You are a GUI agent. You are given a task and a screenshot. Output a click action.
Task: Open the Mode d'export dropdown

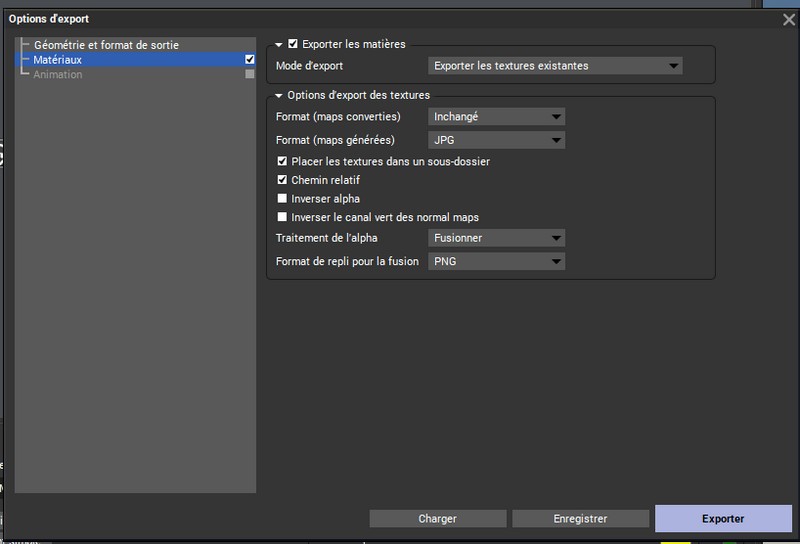point(555,66)
